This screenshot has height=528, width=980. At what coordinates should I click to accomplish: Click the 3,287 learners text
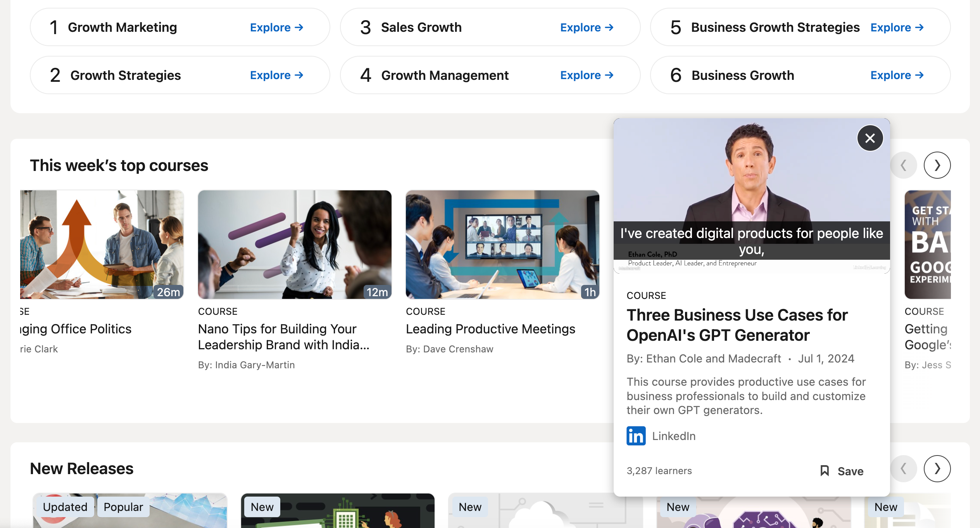[x=659, y=471]
